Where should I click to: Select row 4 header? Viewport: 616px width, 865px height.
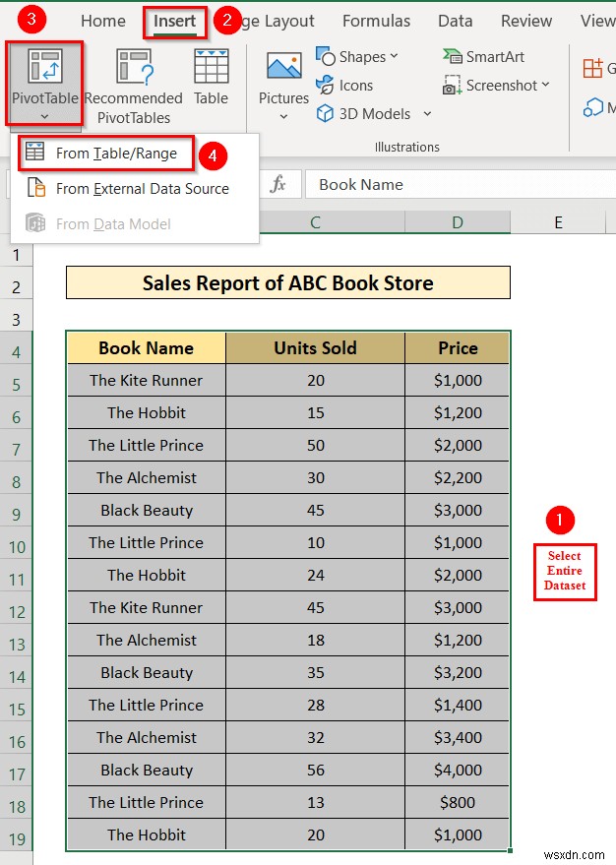16,352
